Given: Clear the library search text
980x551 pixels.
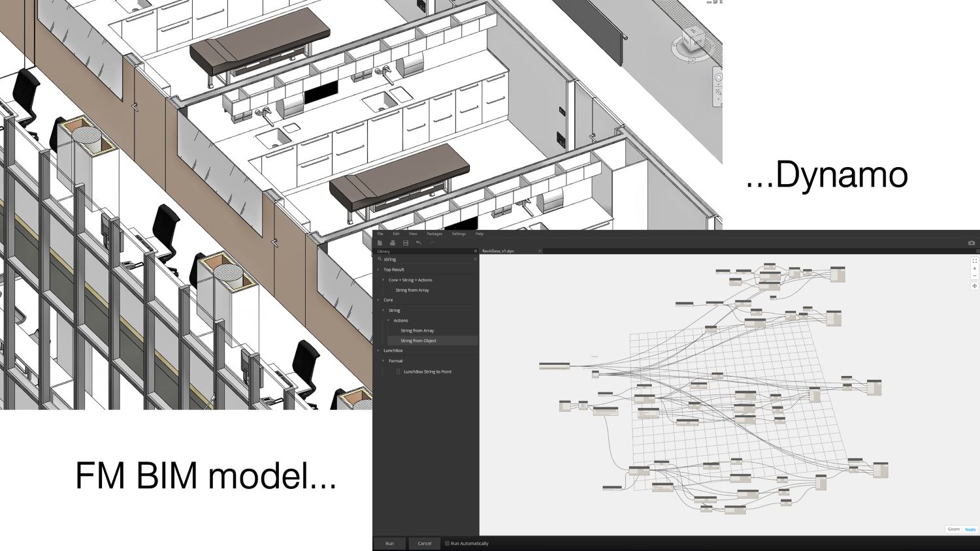Looking at the screenshot, I should pos(475,259).
